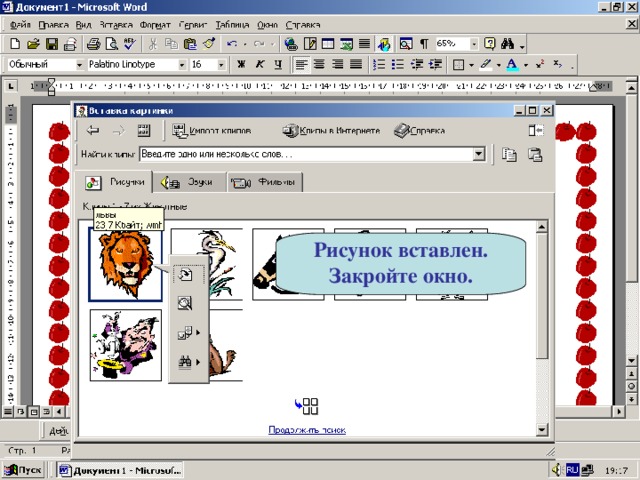
Task: Undo the last action with the Undo arrow
Action: [x=232, y=44]
